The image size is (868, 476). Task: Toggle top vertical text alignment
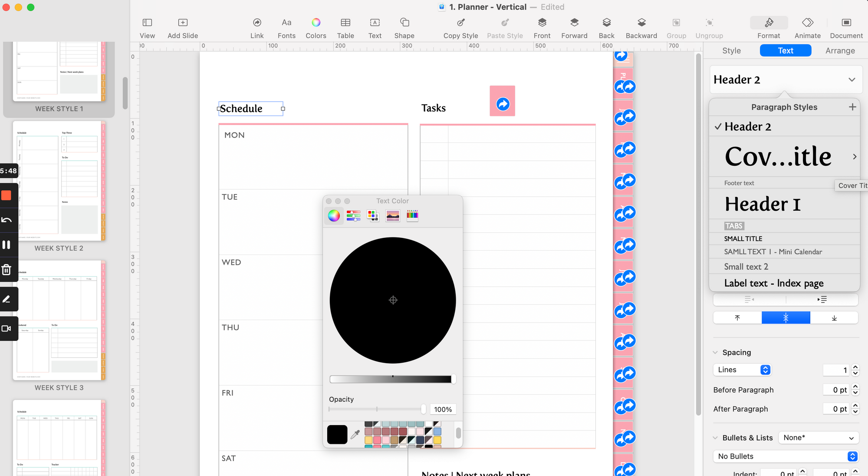click(736, 317)
